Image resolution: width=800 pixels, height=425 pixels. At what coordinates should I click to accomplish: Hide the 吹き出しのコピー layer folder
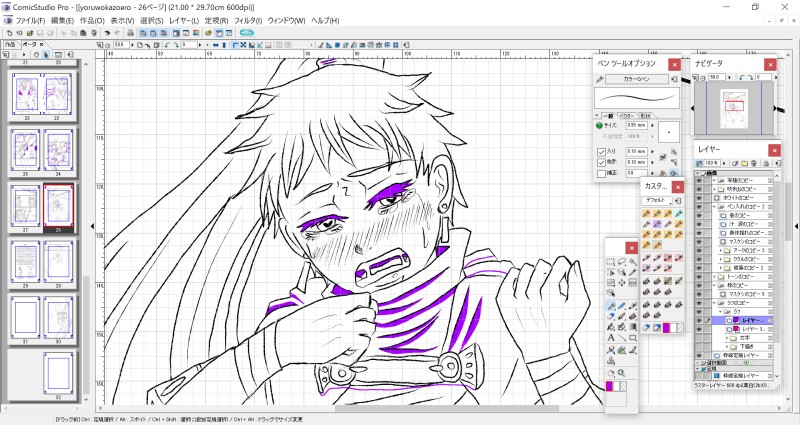pos(699,189)
